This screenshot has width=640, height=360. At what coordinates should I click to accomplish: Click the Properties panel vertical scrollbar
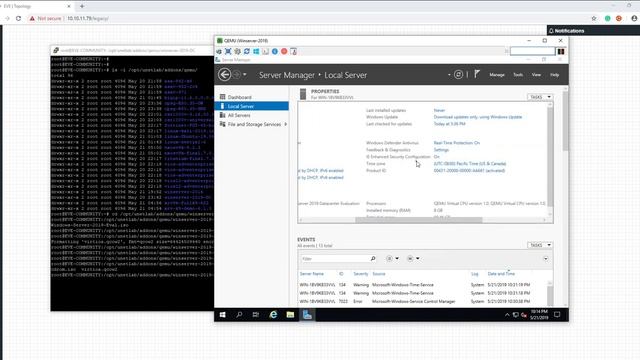[550, 157]
